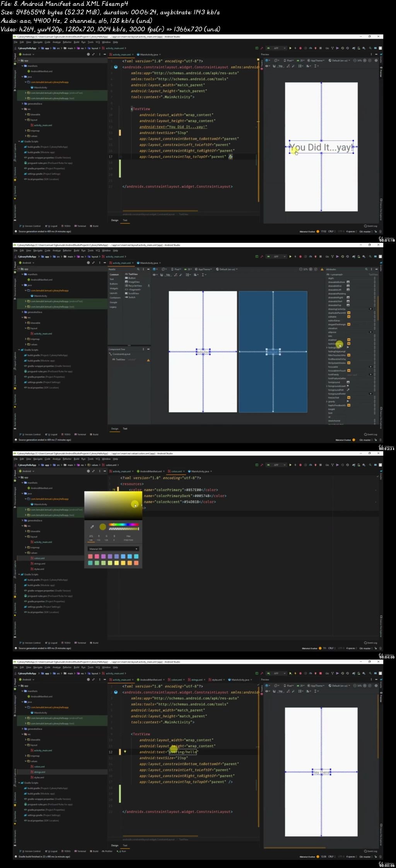Switch to the AndroidManifest.xml tab in third frame
This screenshot has height=868, width=396.
[150, 471]
